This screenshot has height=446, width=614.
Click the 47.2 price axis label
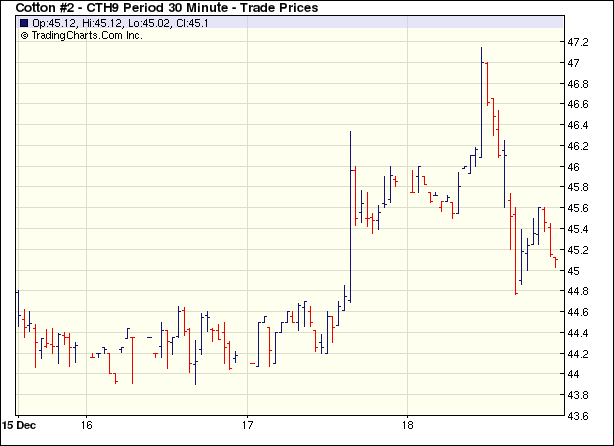pos(579,43)
